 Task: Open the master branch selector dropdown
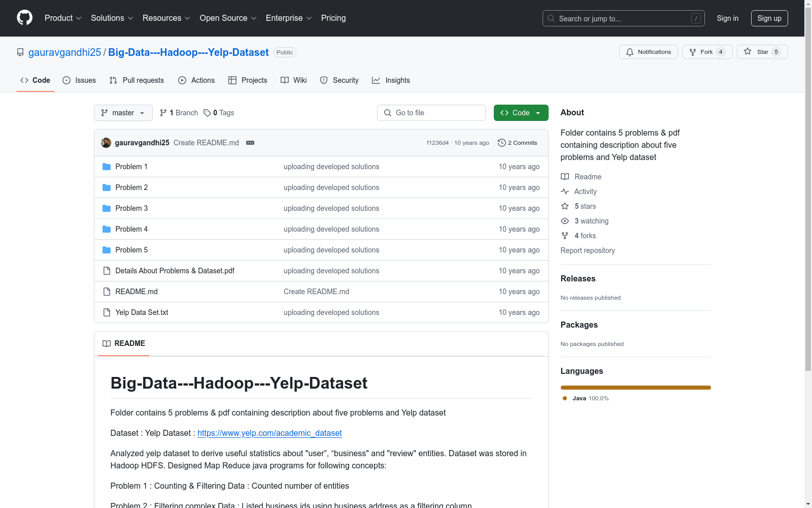pyautogui.click(x=123, y=113)
